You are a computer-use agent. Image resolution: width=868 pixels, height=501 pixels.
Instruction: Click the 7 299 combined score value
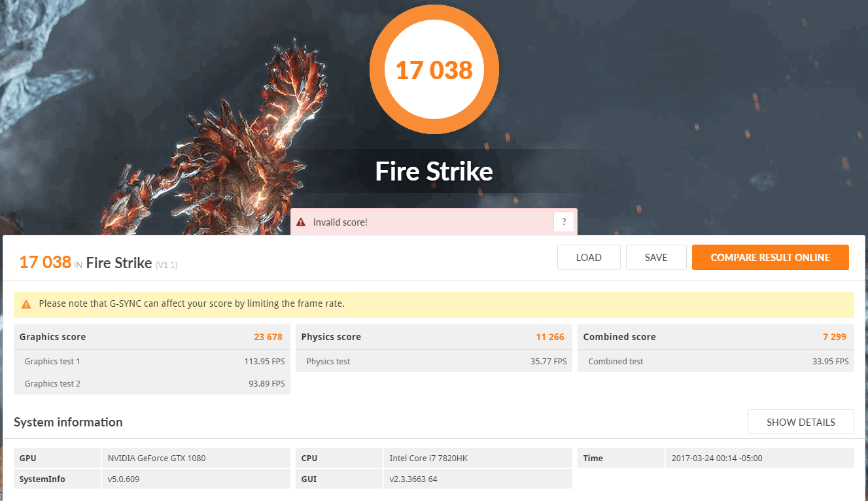click(x=835, y=337)
